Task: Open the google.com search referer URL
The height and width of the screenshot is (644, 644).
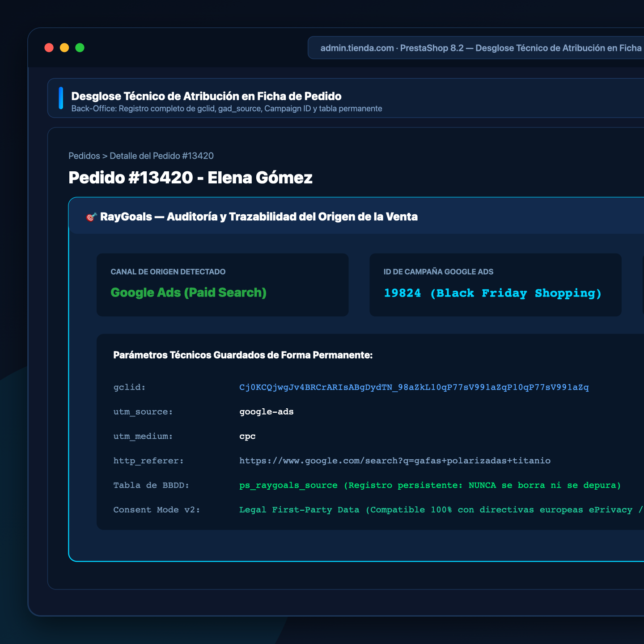Action: click(395, 461)
